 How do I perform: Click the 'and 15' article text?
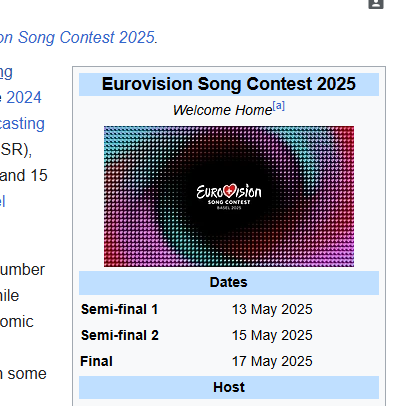(24, 176)
